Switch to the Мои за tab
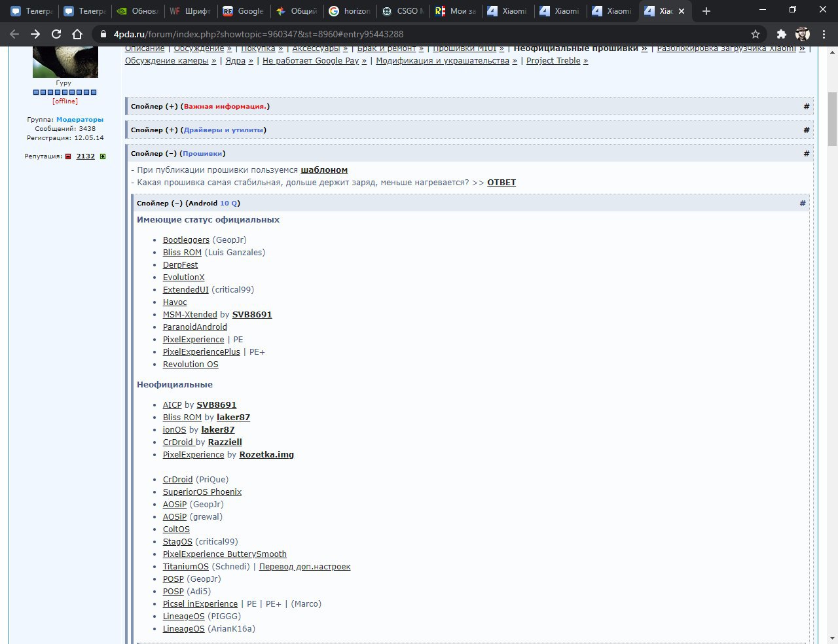This screenshot has width=838, height=644. (456, 11)
